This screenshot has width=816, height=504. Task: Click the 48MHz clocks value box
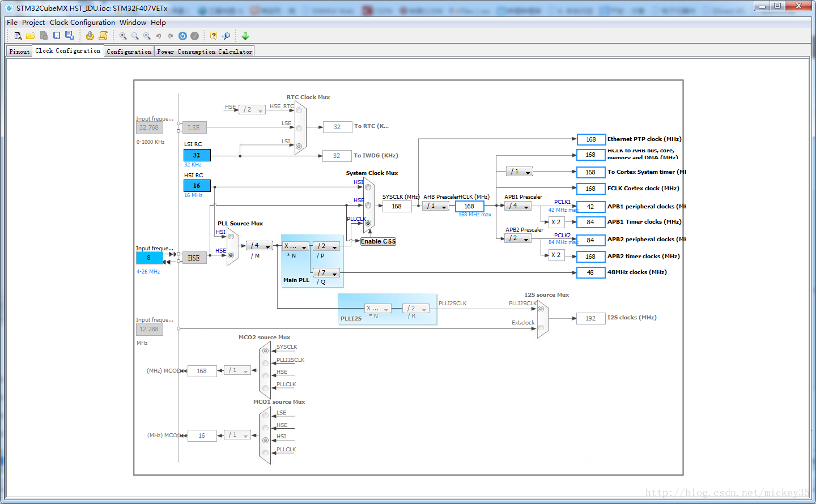tap(591, 272)
